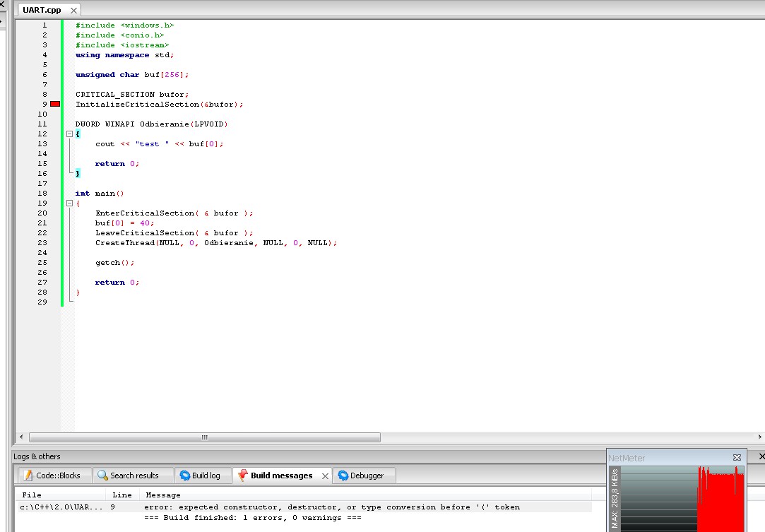Click the getch(); statement
This screenshot has height=532, width=765.
(114, 263)
